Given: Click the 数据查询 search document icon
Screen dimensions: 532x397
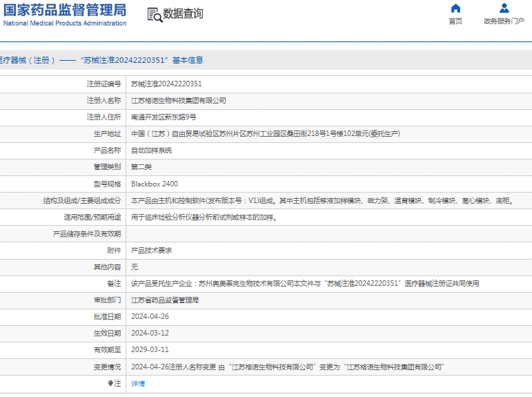Looking at the screenshot, I should (155, 15).
